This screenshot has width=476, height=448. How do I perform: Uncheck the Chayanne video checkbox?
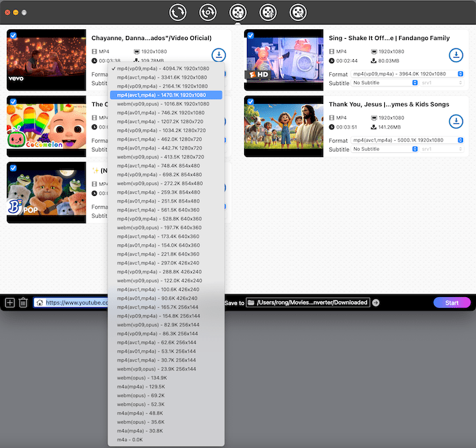coord(14,35)
